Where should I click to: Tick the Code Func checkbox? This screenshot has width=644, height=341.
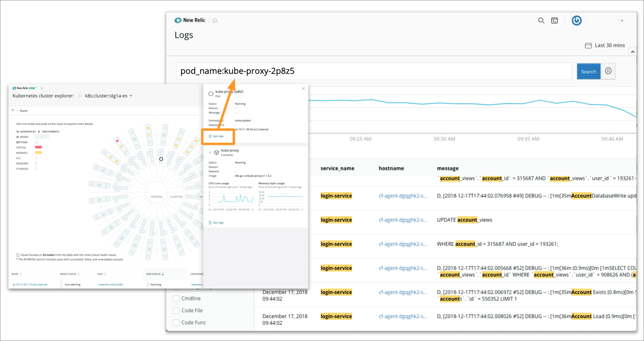176,323
